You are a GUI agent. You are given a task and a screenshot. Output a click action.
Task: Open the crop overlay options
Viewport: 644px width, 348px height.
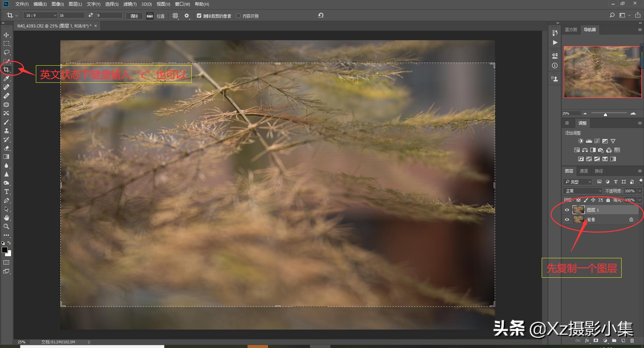[175, 16]
